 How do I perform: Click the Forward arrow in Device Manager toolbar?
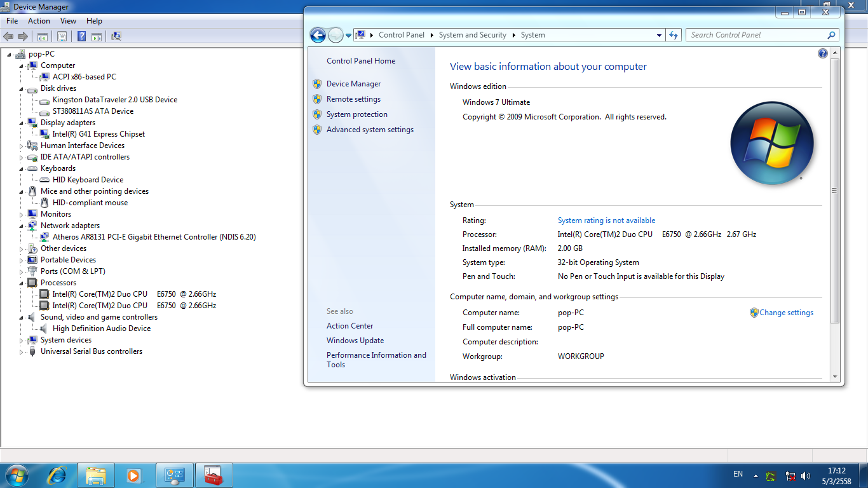click(x=23, y=37)
